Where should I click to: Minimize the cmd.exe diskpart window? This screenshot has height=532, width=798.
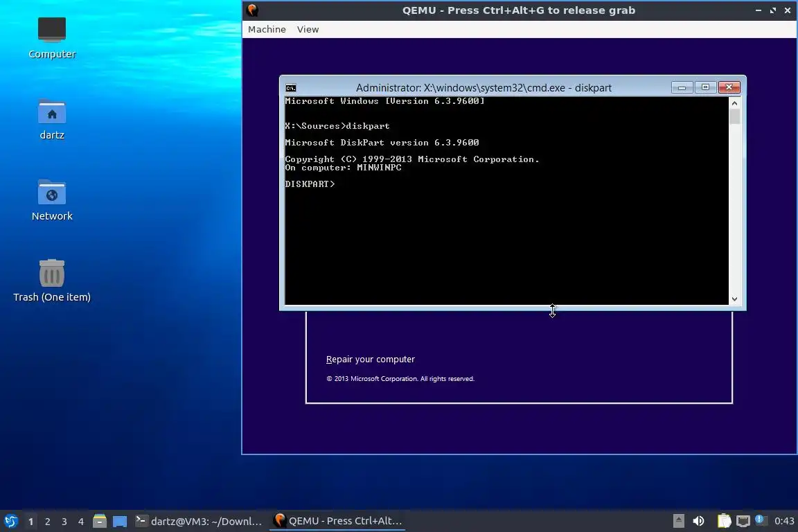(x=682, y=87)
